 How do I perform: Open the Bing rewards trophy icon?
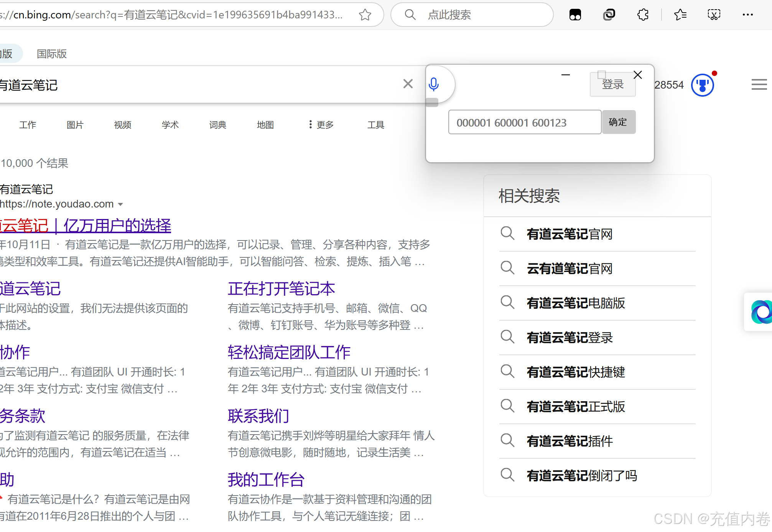tap(702, 85)
